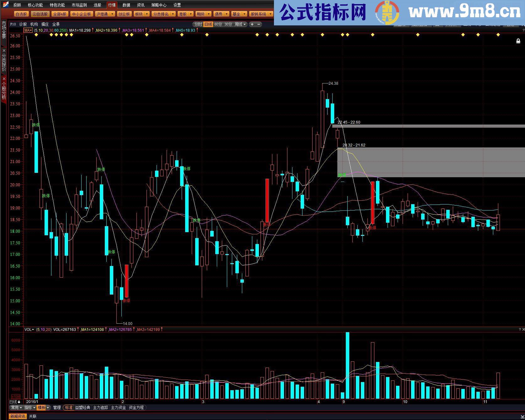Open the 选股 menu
The image size is (525, 420).
pos(97,5)
